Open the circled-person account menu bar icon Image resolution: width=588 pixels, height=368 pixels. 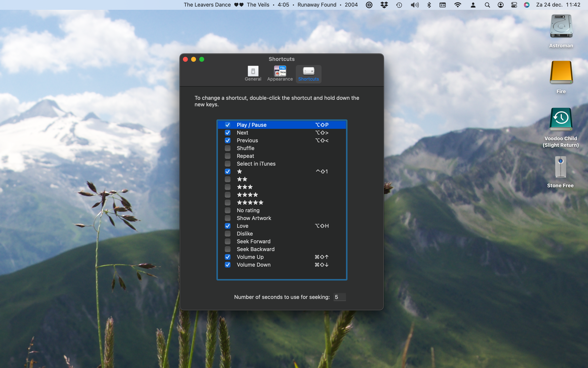coord(501,5)
